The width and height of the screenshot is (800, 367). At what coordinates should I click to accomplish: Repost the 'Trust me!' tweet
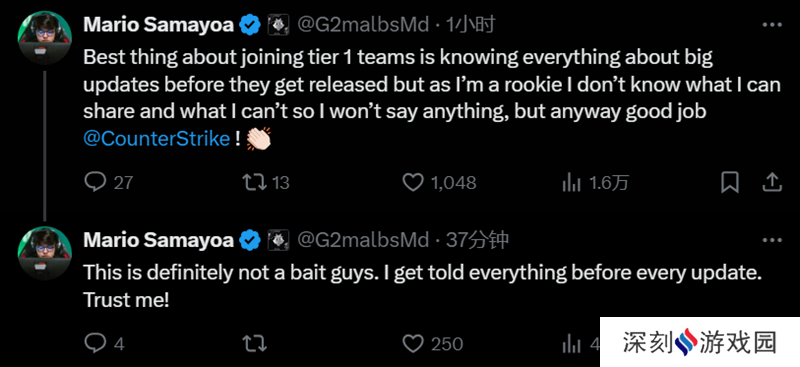click(x=254, y=344)
